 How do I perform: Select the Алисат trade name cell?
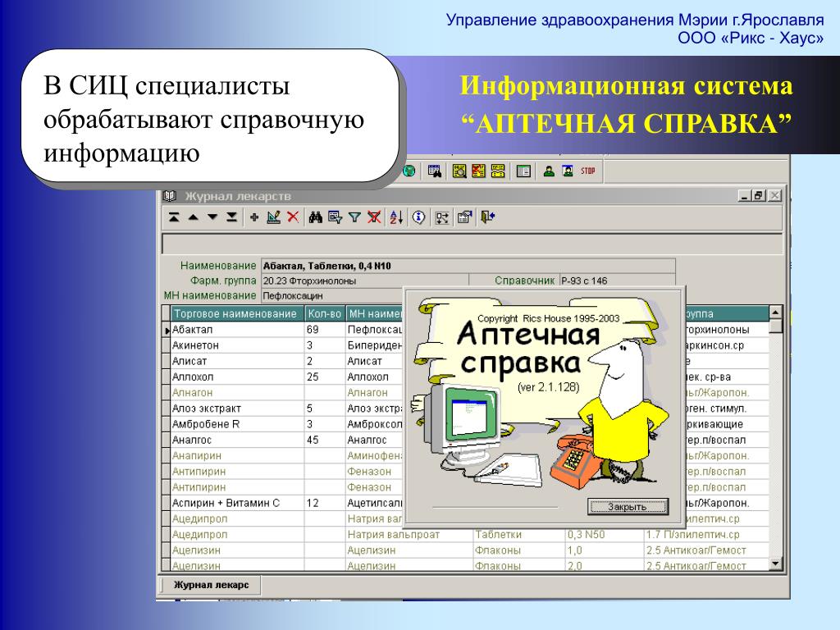(x=237, y=361)
